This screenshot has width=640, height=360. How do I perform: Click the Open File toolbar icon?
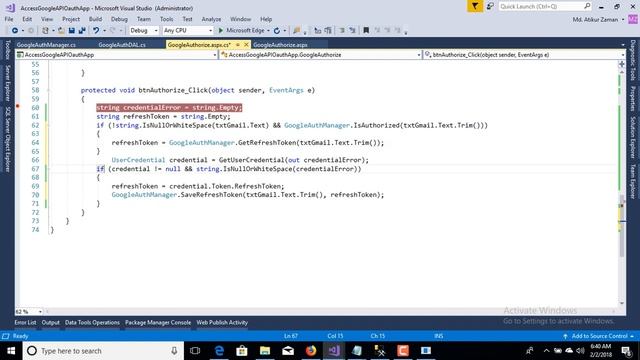[61, 31]
